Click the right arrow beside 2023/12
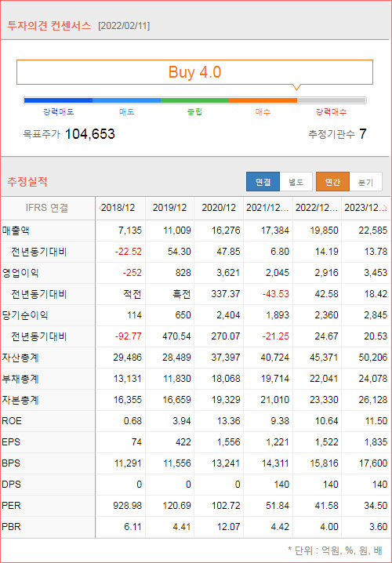Viewport: 392px width, 563px height. [x=386, y=208]
